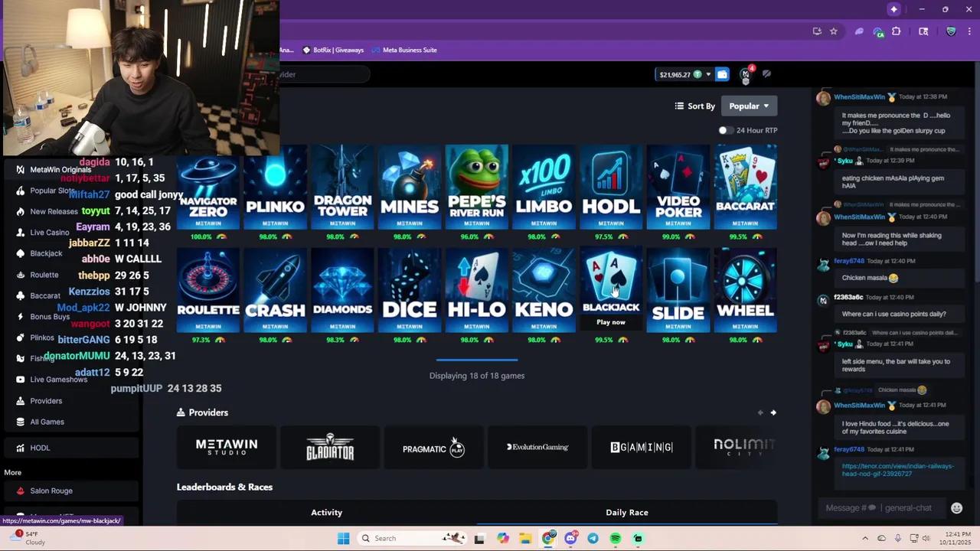Open the profile avatar with notification badge
Image resolution: width=980 pixels, height=551 pixels.
pyautogui.click(x=746, y=74)
